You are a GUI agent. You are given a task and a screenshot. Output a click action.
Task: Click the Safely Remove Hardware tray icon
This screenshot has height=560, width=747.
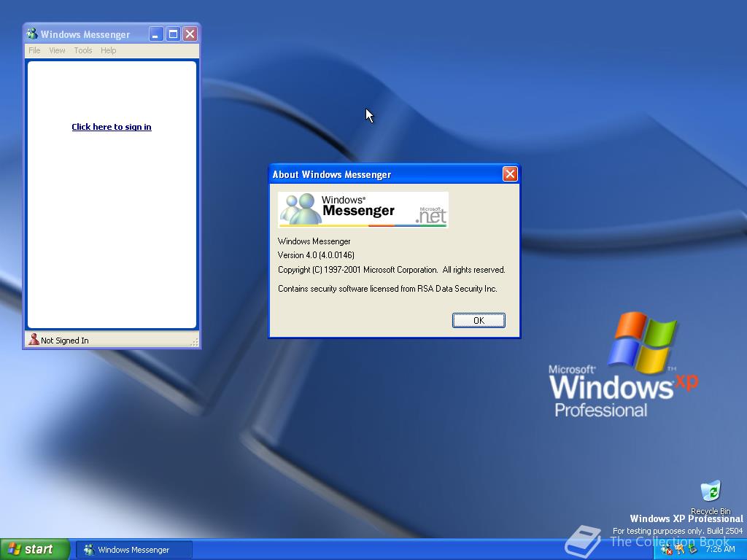[693, 550]
